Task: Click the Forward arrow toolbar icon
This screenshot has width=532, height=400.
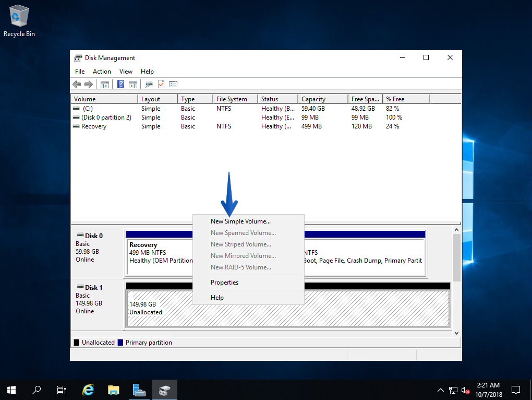Action: (89, 84)
